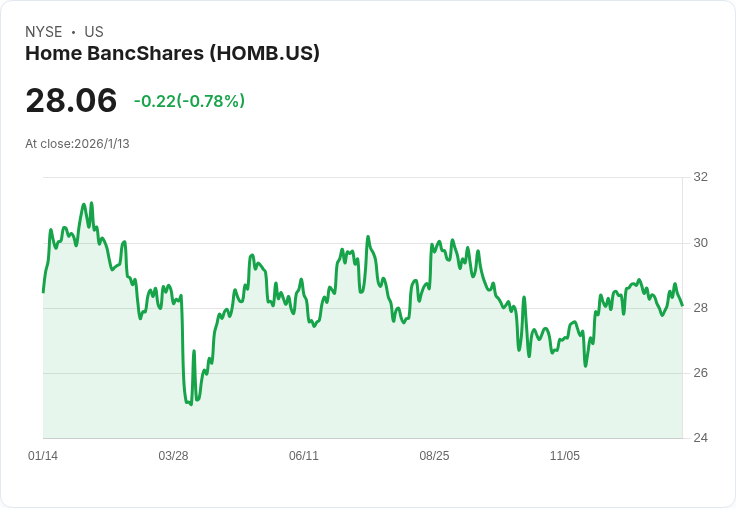Screen dimensions: 736x508
Task: Click the NYSE exchange label
Action: tap(43, 32)
